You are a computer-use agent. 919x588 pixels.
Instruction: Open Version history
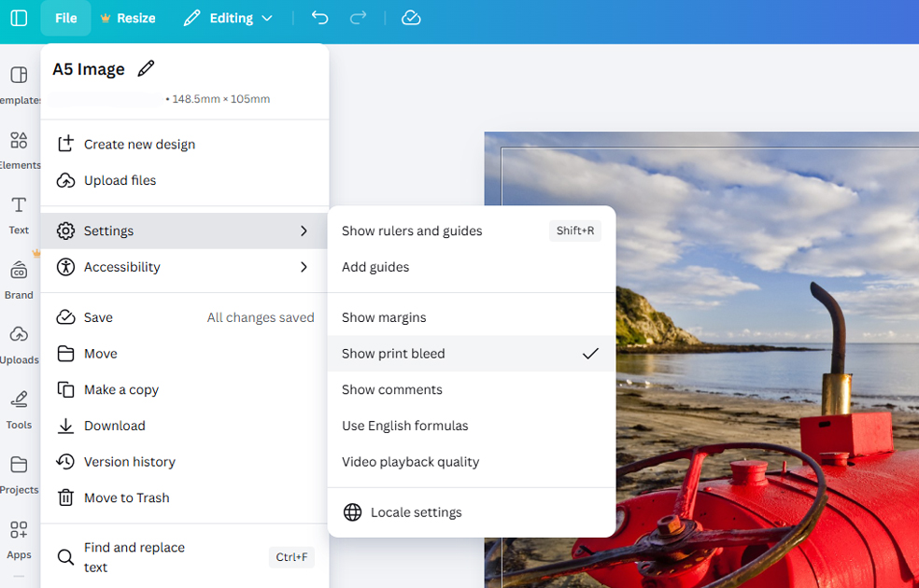(185, 462)
